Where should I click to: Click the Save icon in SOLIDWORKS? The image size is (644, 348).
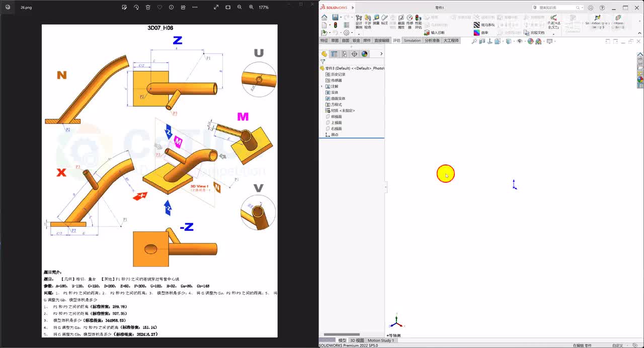pos(335,18)
